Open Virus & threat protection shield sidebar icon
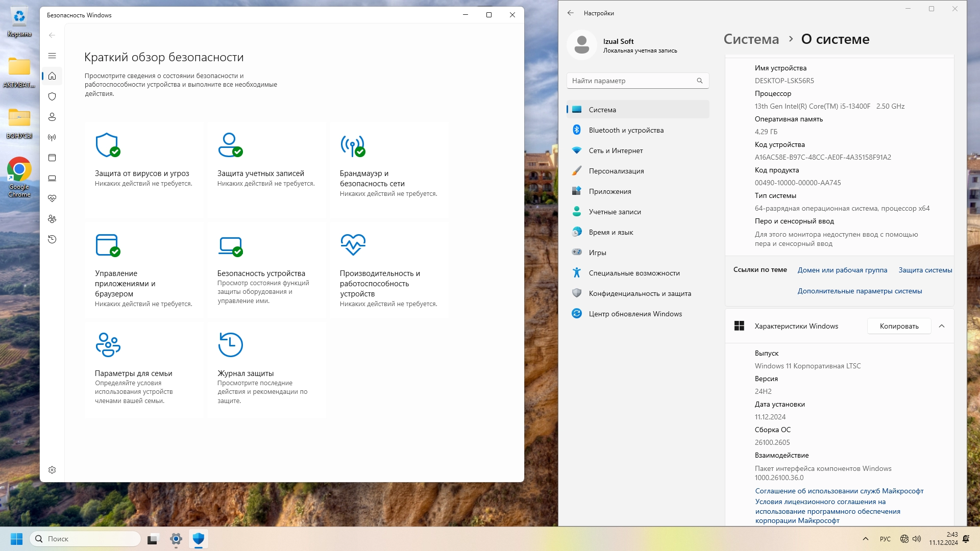 pyautogui.click(x=52, y=96)
